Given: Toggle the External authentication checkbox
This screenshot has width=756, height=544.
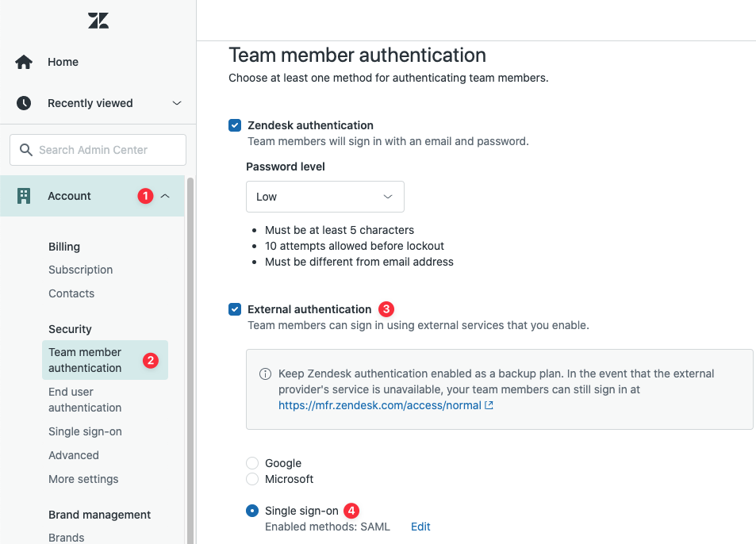Looking at the screenshot, I should (235, 309).
